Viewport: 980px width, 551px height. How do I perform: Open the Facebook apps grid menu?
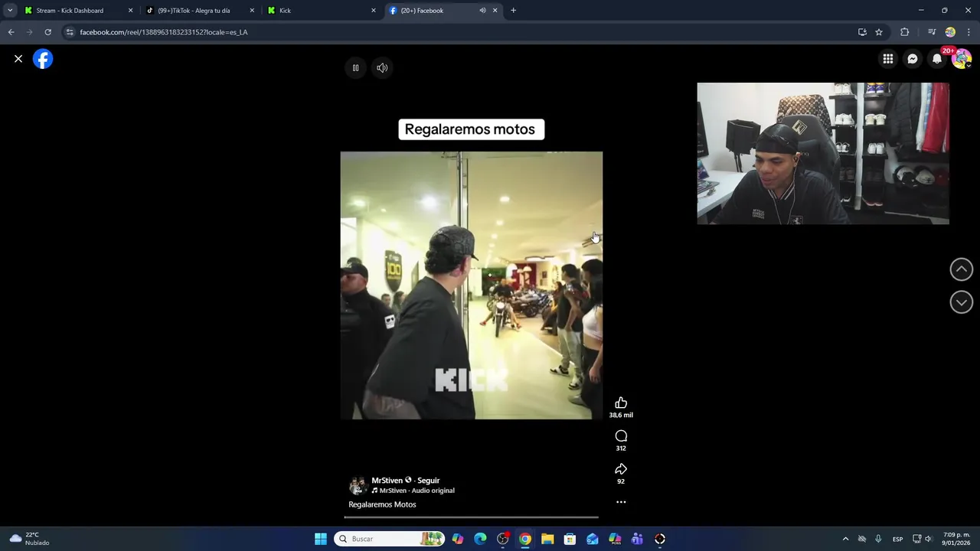pyautogui.click(x=888, y=59)
